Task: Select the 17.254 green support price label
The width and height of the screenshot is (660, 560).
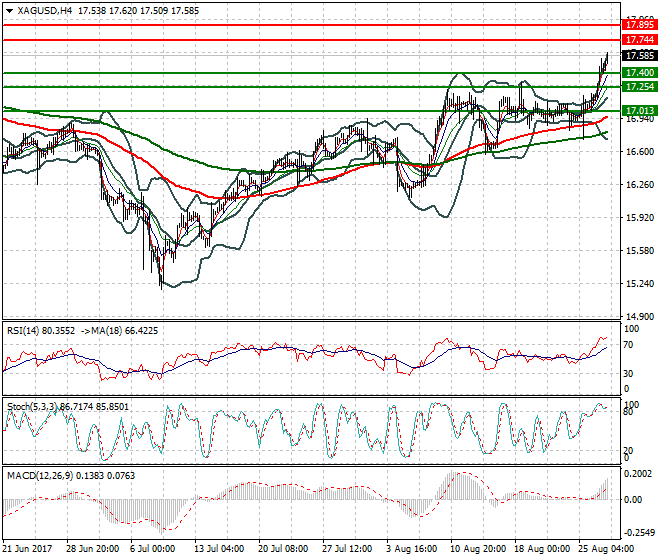Action: tap(640, 87)
